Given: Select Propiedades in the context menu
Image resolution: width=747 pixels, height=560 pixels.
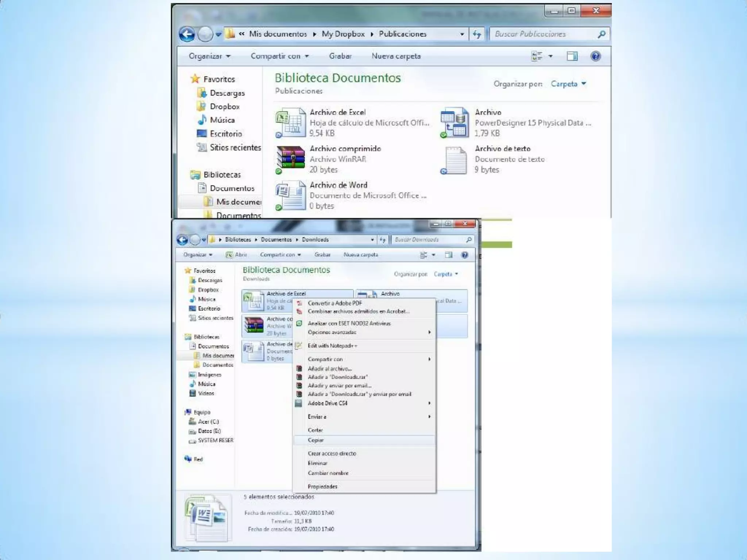Looking at the screenshot, I should (322, 486).
